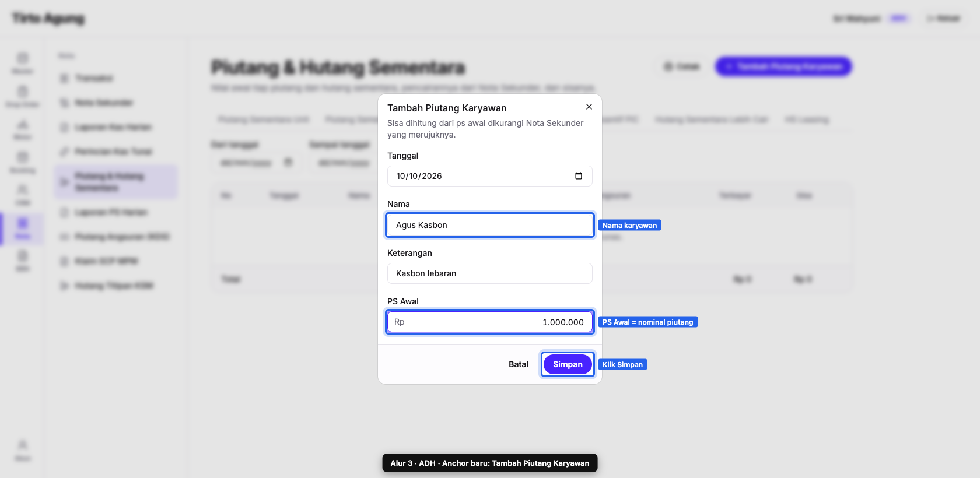Click the blue Tambah Piutang Karyawan button

783,66
